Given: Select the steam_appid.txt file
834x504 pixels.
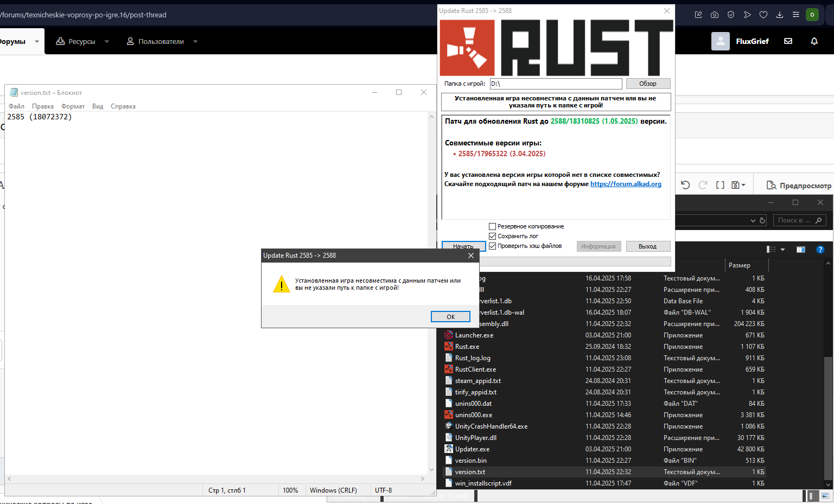Looking at the screenshot, I should (x=478, y=381).
